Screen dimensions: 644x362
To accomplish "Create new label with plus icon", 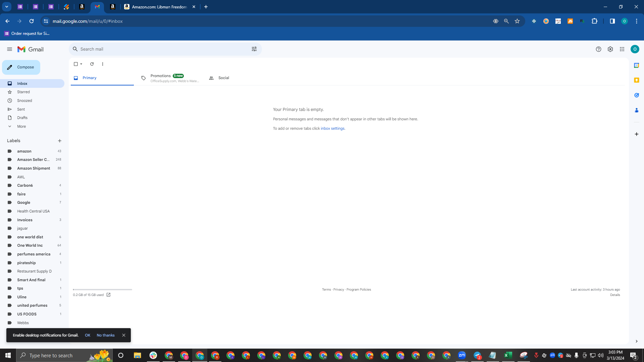I will (x=60, y=141).
